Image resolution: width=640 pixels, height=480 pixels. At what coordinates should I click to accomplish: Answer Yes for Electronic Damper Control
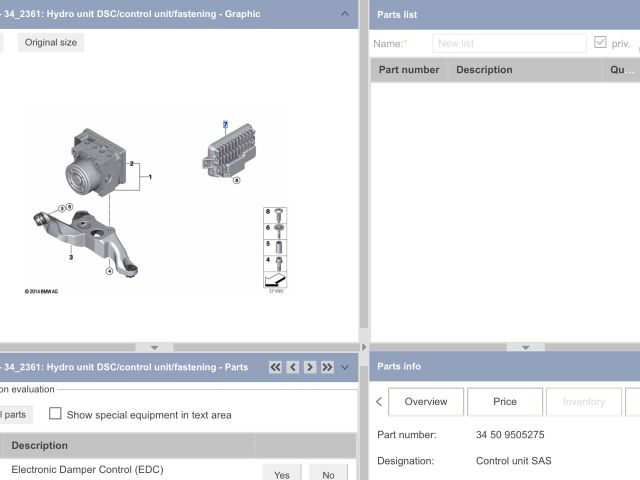coord(282,474)
